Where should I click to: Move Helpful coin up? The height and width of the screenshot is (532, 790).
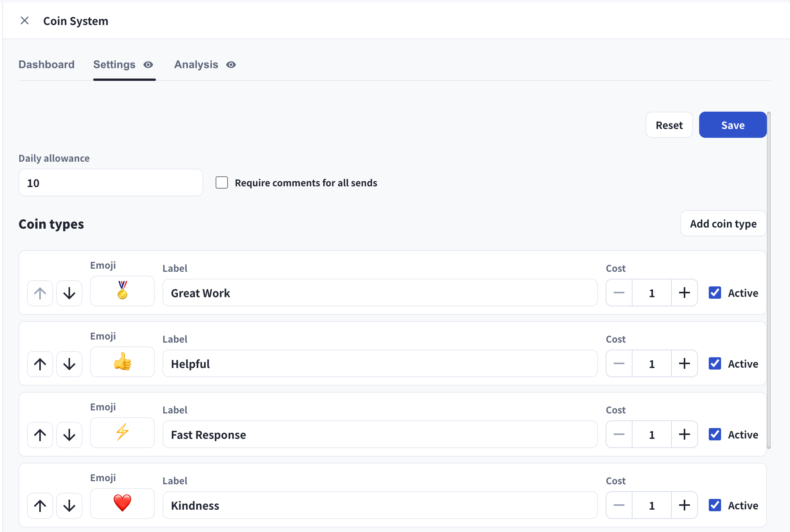point(40,364)
